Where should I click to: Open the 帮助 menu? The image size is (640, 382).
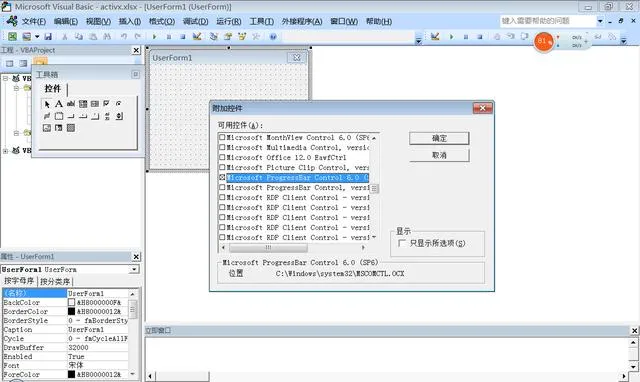pyautogui.click(x=379, y=21)
